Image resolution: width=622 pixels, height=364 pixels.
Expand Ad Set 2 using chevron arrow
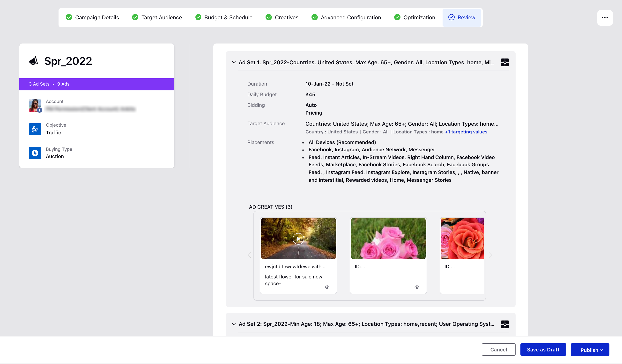234,324
